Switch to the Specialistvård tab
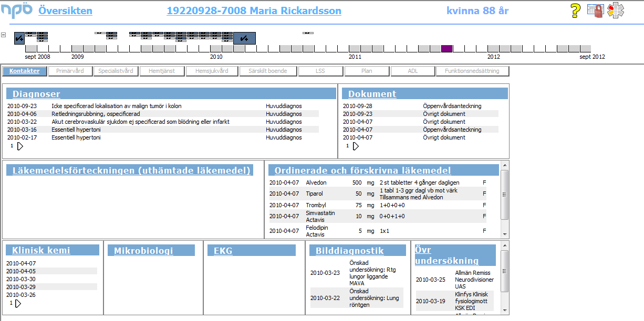 pos(116,71)
